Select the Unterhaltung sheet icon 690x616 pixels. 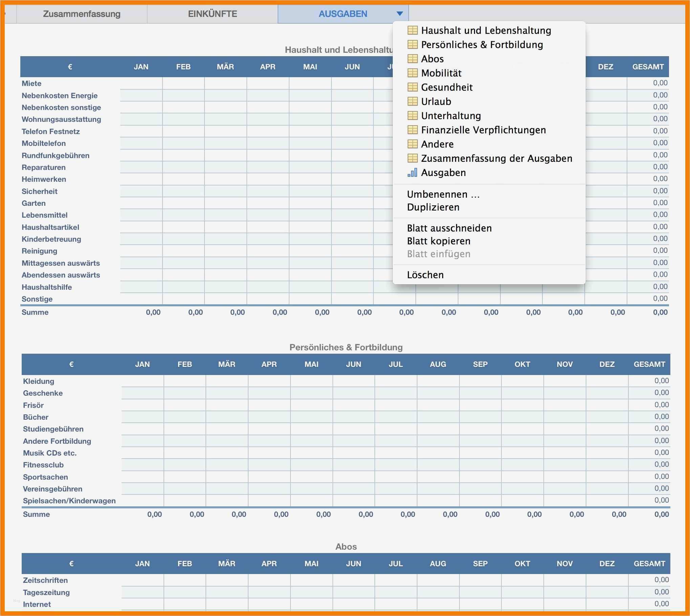(412, 115)
